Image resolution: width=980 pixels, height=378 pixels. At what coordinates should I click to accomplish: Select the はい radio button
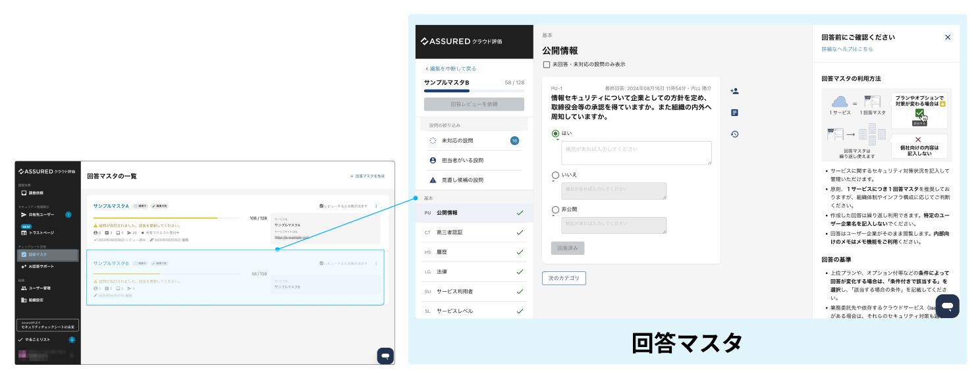555,133
